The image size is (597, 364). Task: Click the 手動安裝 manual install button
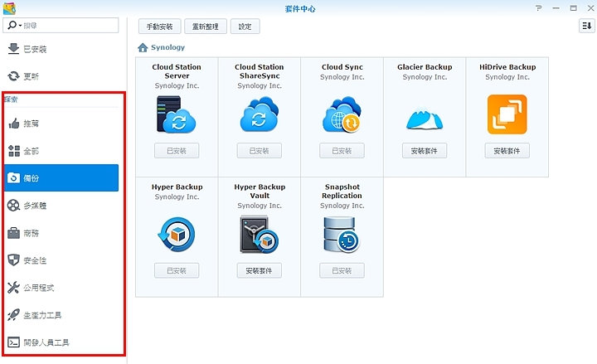(159, 27)
